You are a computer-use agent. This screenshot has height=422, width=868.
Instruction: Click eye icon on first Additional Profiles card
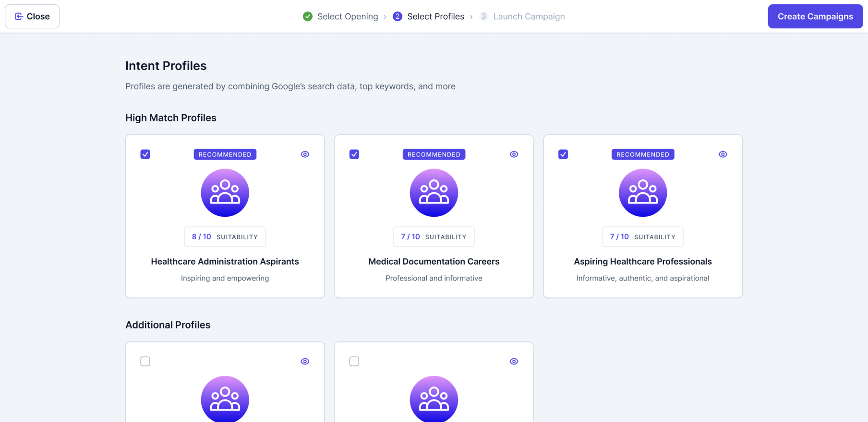(x=305, y=362)
